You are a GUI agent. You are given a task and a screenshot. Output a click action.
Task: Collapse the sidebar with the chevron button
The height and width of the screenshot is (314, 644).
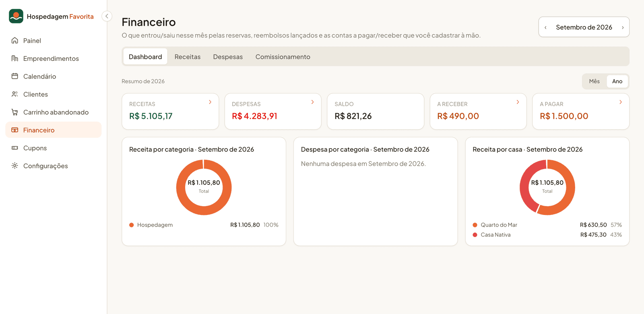point(107,16)
